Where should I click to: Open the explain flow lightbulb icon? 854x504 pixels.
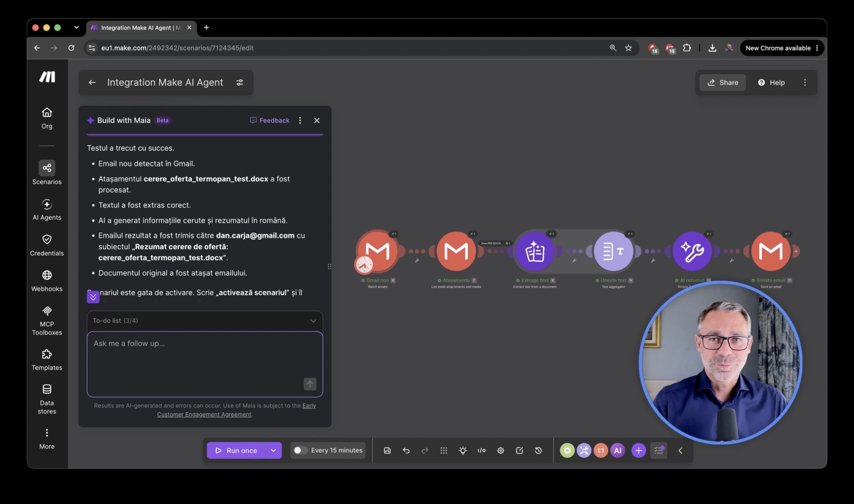[463, 450]
